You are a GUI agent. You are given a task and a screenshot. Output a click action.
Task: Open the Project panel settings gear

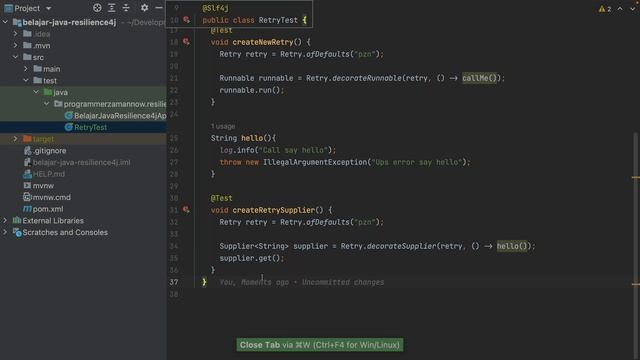[x=144, y=8]
